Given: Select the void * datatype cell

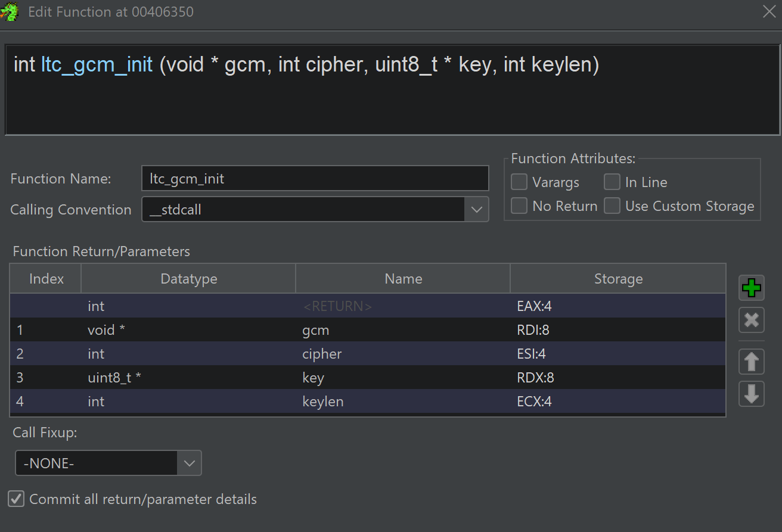Looking at the screenshot, I should point(188,330).
